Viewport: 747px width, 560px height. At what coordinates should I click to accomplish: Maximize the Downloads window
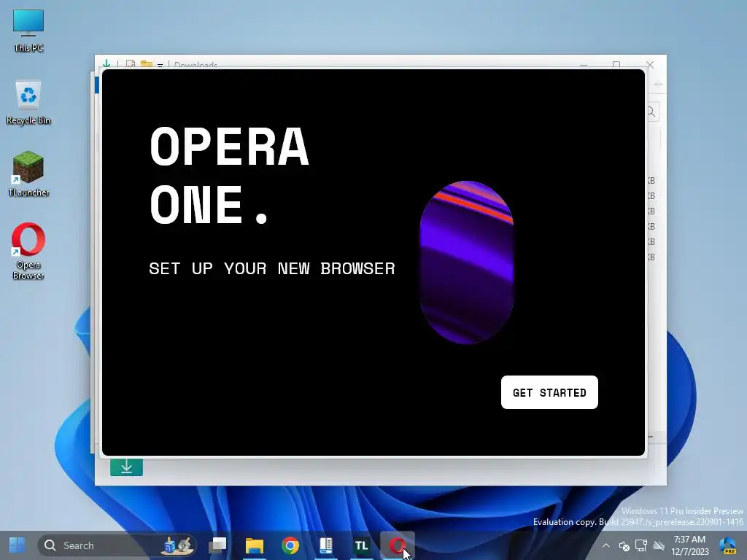coord(616,65)
